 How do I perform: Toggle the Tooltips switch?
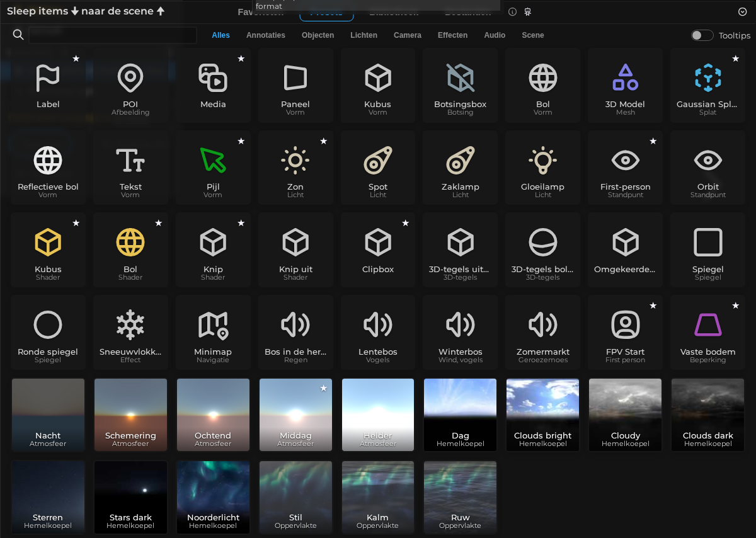[x=702, y=35]
